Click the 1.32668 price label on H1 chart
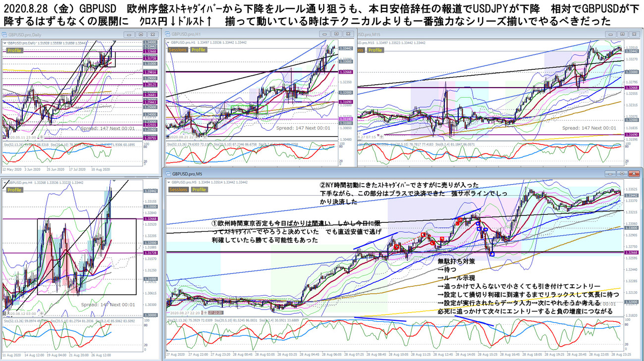 coord(346,72)
